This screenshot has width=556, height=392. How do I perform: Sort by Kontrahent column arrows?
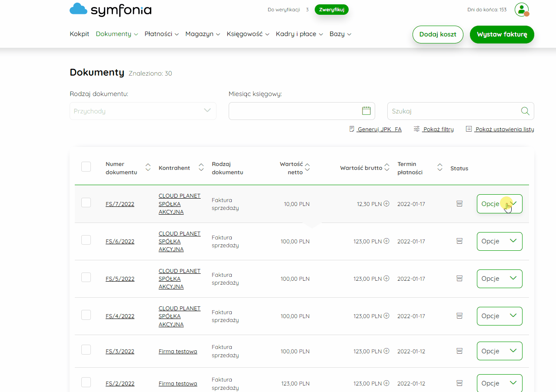[x=201, y=167]
